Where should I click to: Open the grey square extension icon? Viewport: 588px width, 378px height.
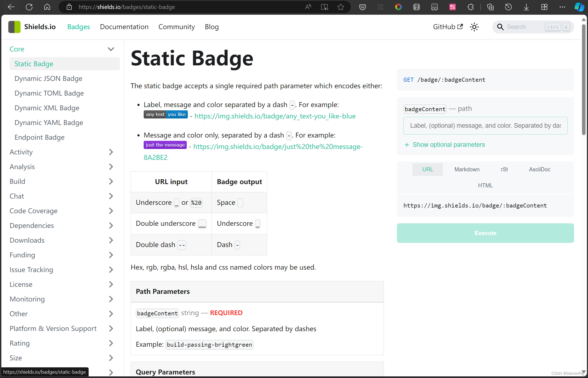click(417, 7)
